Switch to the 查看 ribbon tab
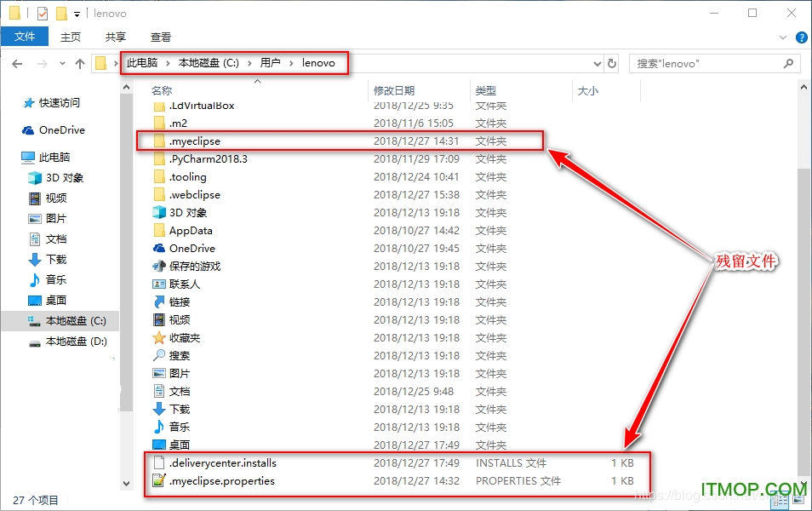 tap(161, 37)
